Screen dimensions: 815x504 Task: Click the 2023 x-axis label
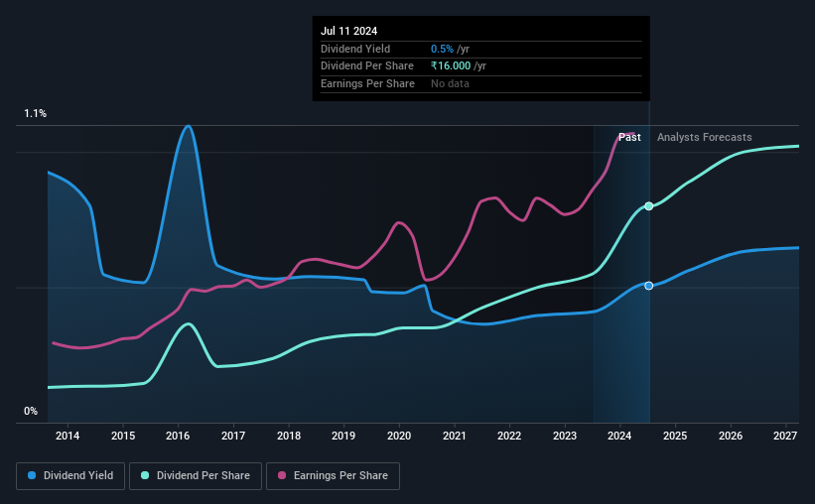565,436
